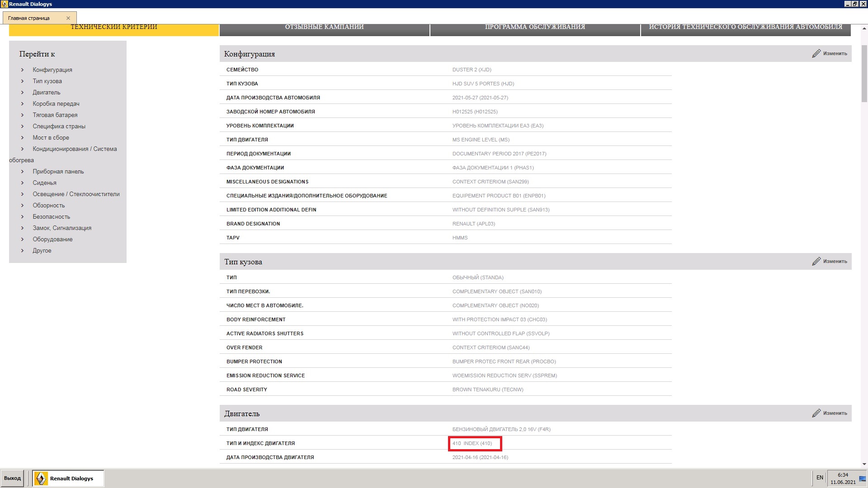Click Изменить link for Двигатель
This screenshot has height=488, width=868.
coord(835,413)
